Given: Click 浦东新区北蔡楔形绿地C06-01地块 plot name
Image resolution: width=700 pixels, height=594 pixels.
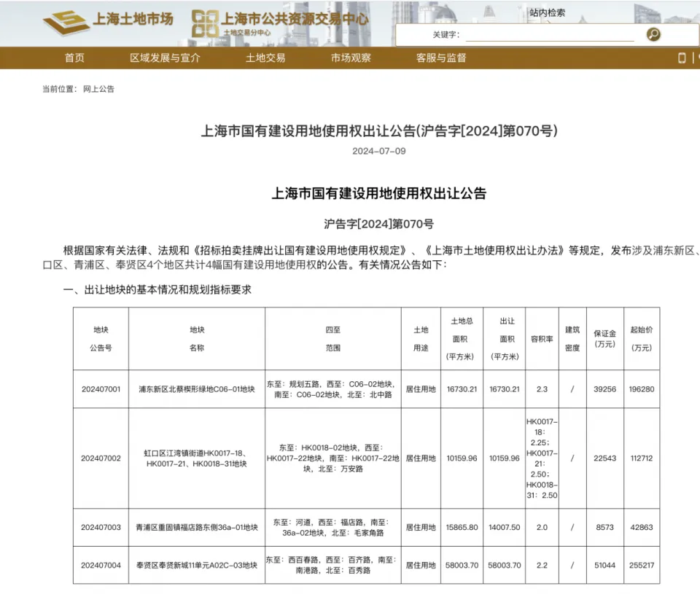Looking at the screenshot, I should coord(197,389).
